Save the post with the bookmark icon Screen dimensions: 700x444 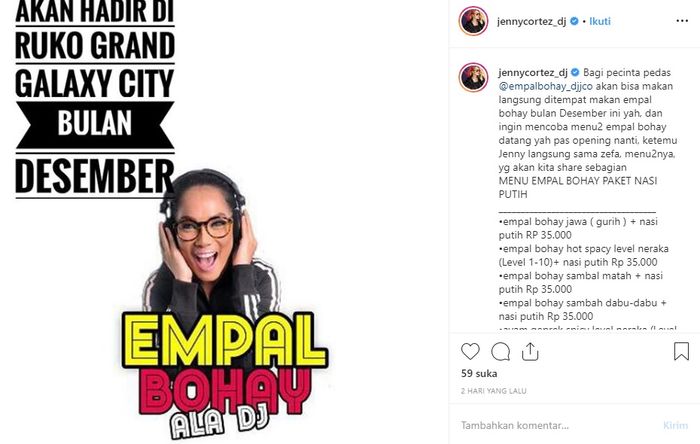pos(681,351)
